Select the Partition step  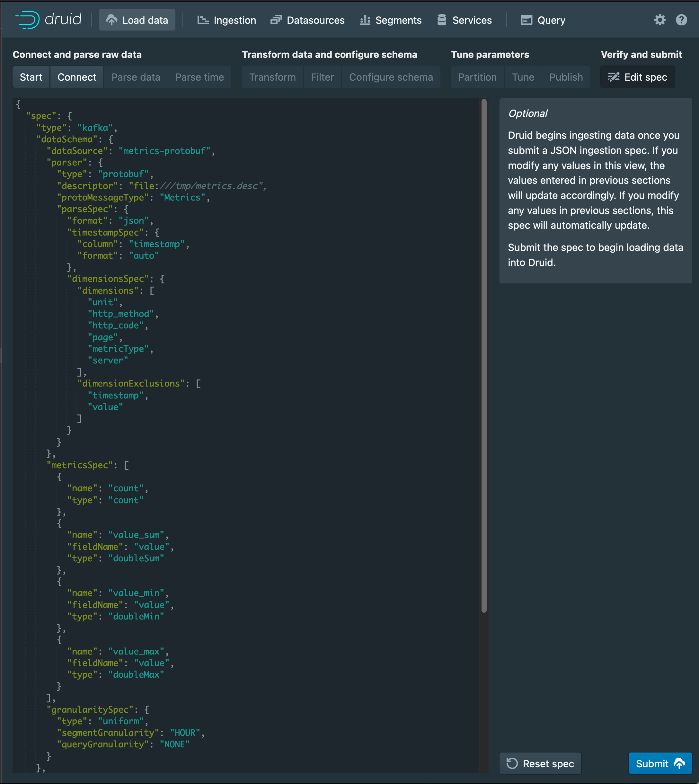tap(477, 77)
